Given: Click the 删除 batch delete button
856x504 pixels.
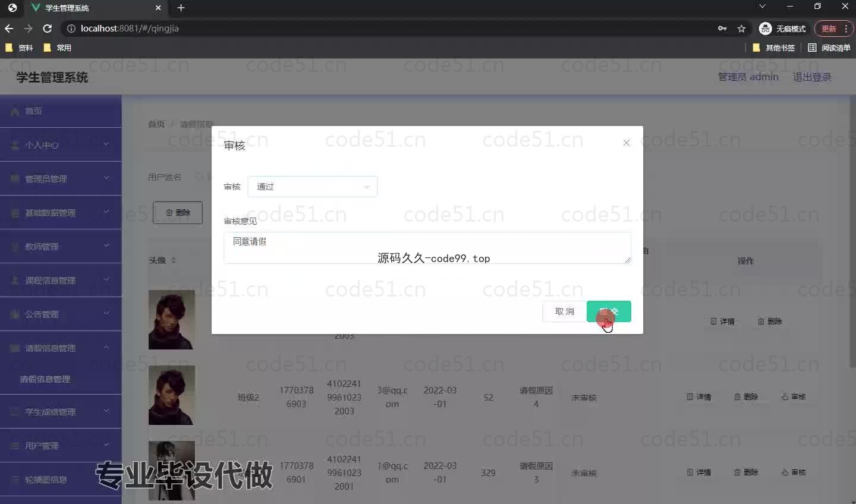Looking at the screenshot, I should pyautogui.click(x=178, y=212).
